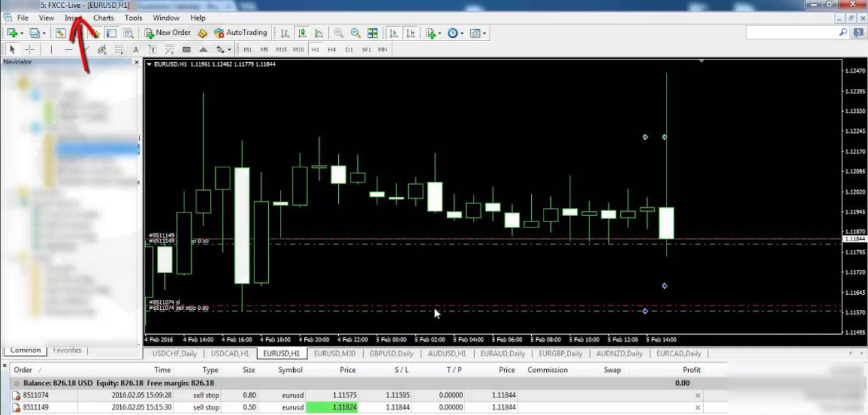Click the New Order button
The image size is (868, 415).
167,33
